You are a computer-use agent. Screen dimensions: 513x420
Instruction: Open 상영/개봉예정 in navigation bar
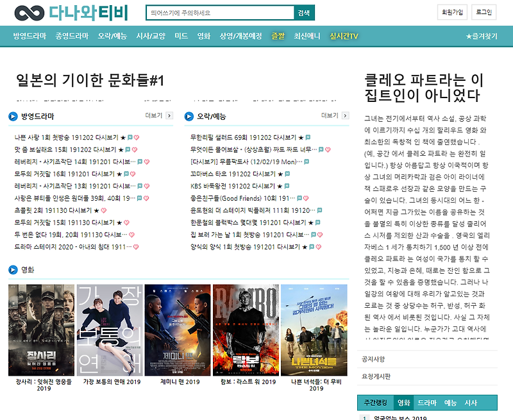(241, 36)
